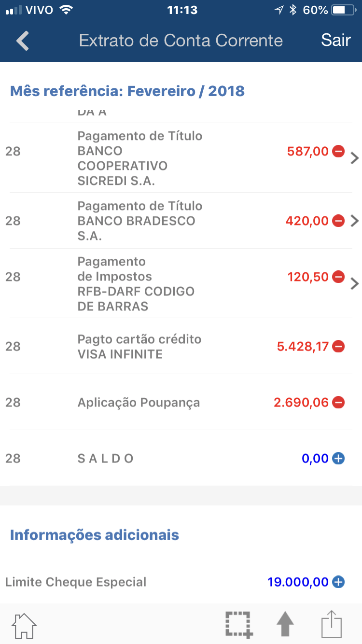This screenshot has height=644, width=362.
Task: Tap blue plus icon beside SALDO 0,00
Action: click(338, 459)
